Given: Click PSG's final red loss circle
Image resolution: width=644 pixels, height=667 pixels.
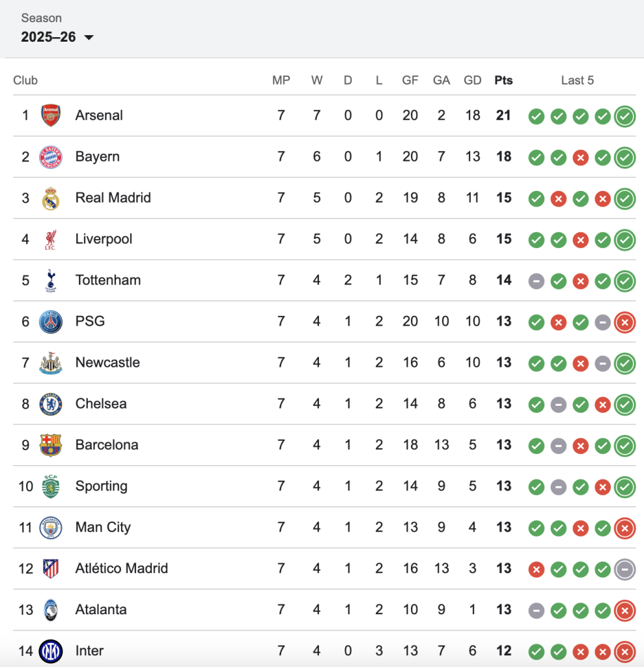Looking at the screenshot, I should coord(624,322).
